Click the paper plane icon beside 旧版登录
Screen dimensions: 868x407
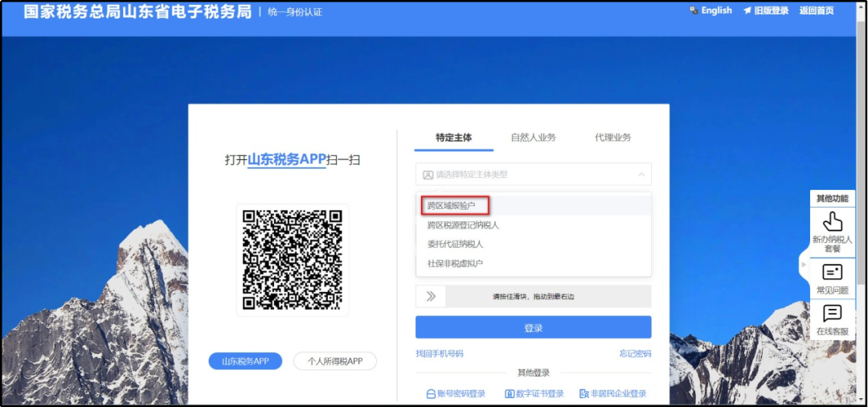[747, 10]
